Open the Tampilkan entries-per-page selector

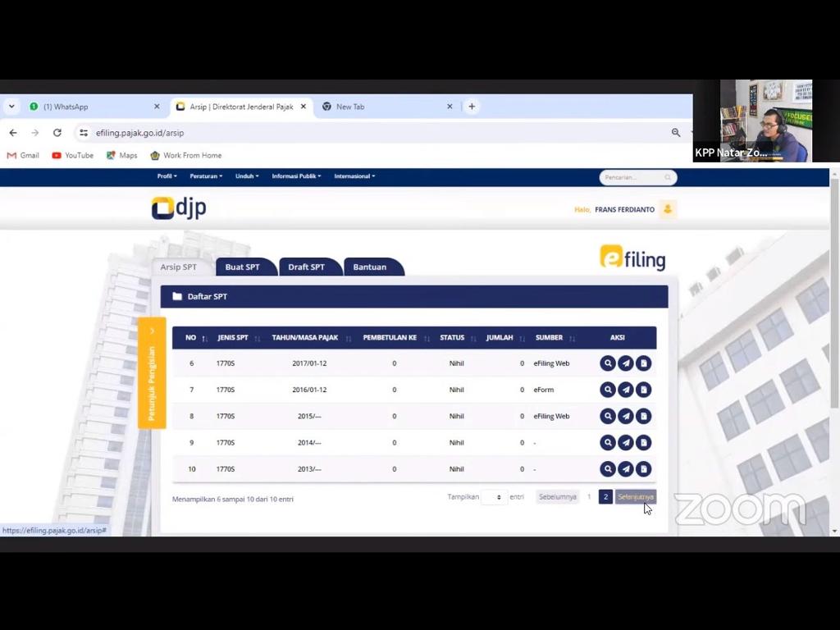click(494, 497)
